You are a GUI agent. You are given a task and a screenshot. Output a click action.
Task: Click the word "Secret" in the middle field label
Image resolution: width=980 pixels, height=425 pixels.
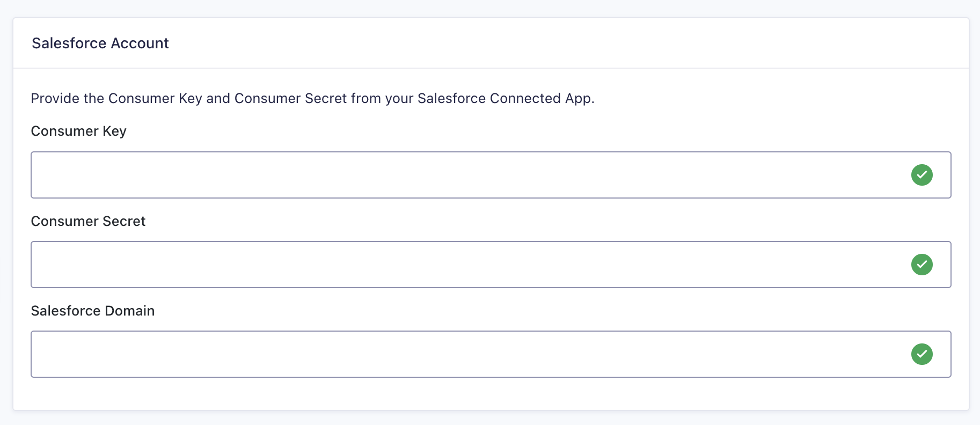pos(124,221)
